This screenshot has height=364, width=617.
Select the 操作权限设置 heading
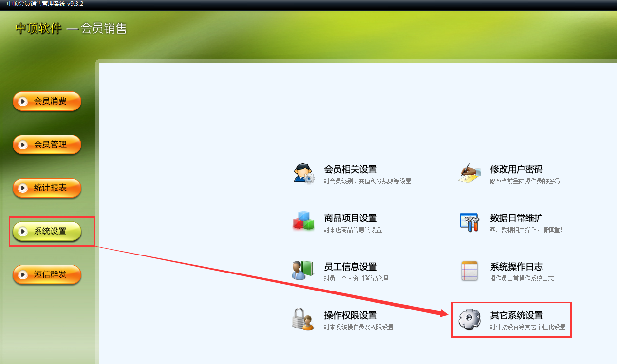pyautogui.click(x=351, y=315)
